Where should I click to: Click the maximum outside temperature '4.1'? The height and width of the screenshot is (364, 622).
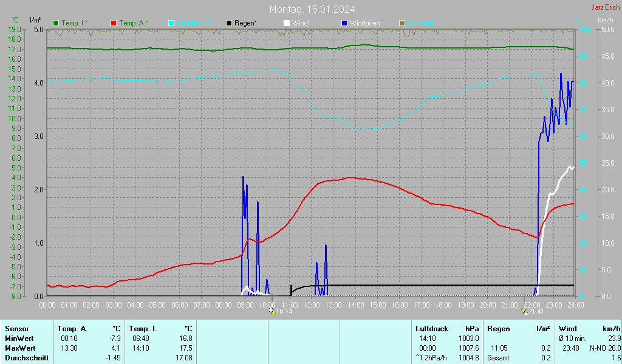116,348
